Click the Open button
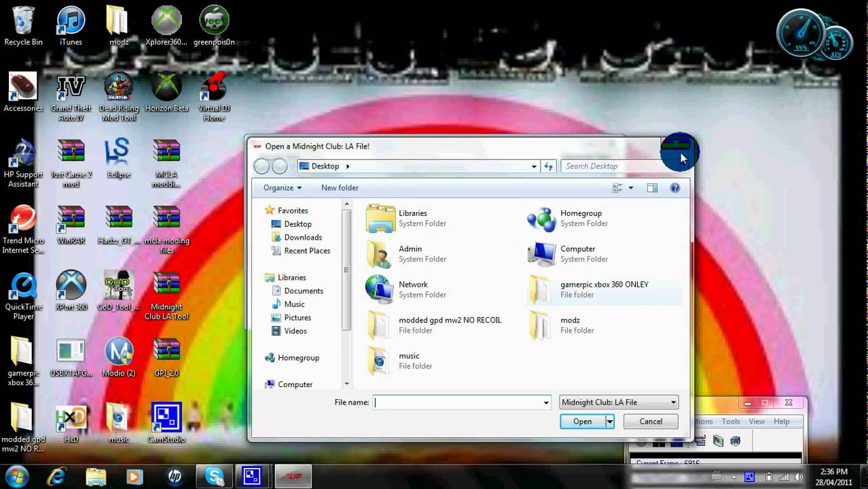Image resolution: width=868 pixels, height=489 pixels. [x=583, y=422]
